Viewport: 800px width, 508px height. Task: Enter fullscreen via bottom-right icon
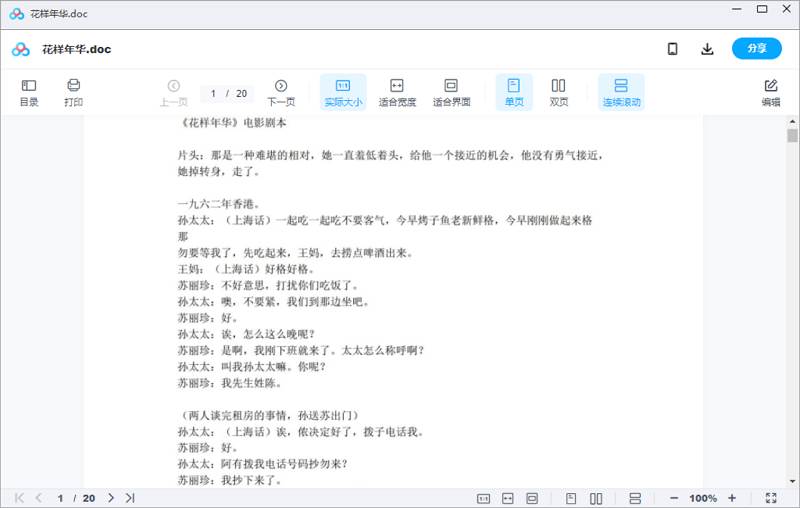pos(771,498)
